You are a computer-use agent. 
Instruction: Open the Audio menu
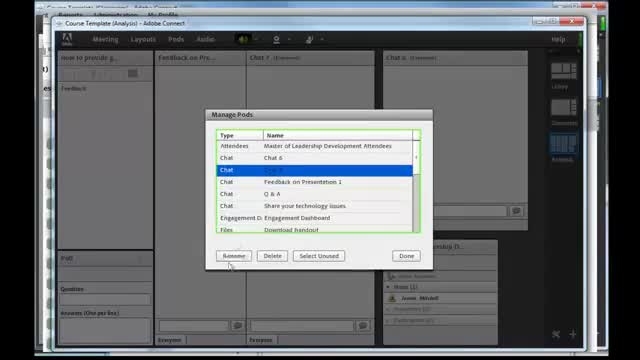coord(205,40)
